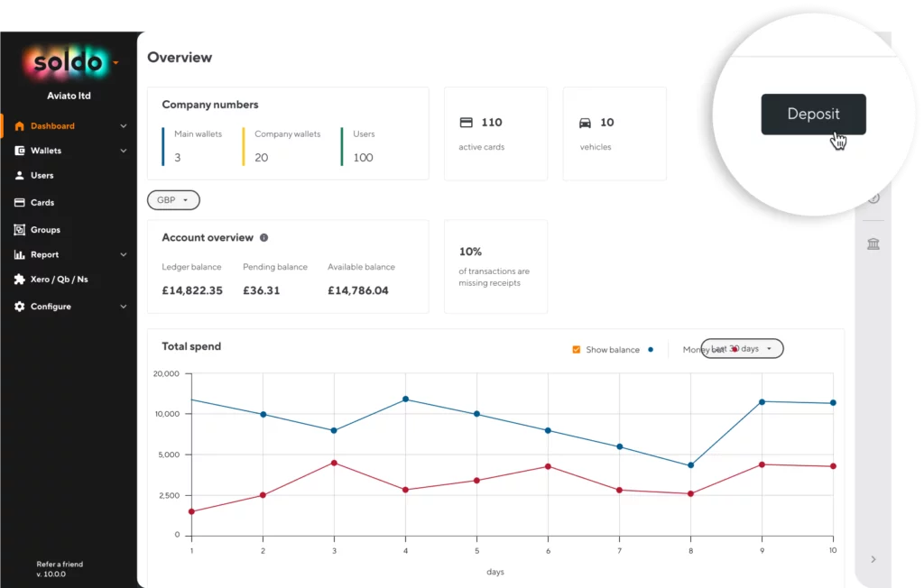Click the Ledger balance £14,822.35
924x588 pixels.
point(192,290)
